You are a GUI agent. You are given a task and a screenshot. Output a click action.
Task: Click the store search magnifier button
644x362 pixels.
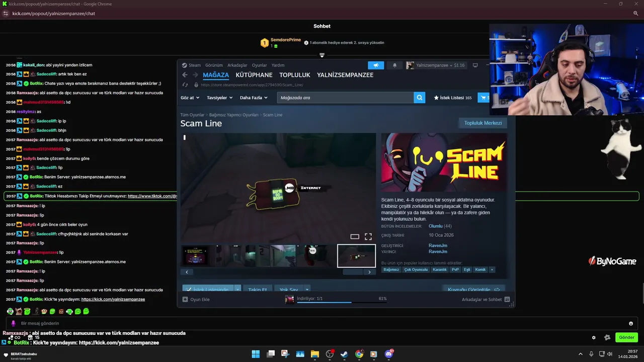click(x=420, y=98)
